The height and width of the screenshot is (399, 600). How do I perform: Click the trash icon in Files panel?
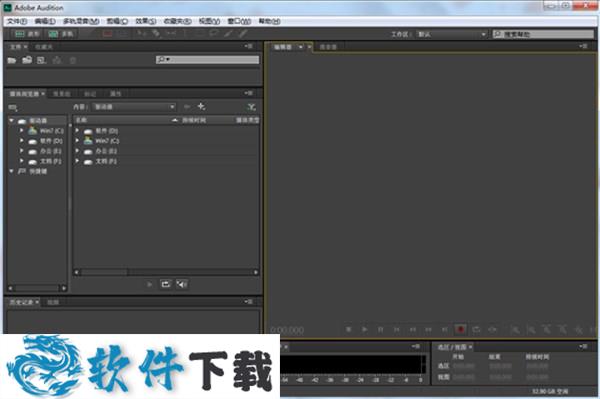[x=73, y=60]
